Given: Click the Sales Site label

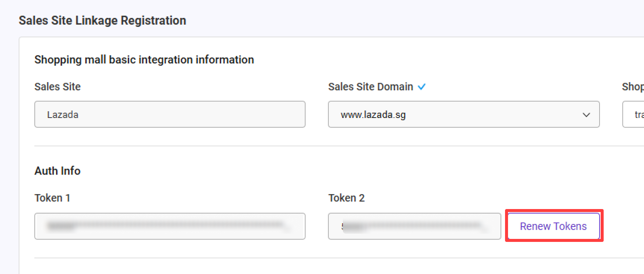Looking at the screenshot, I should click(58, 87).
